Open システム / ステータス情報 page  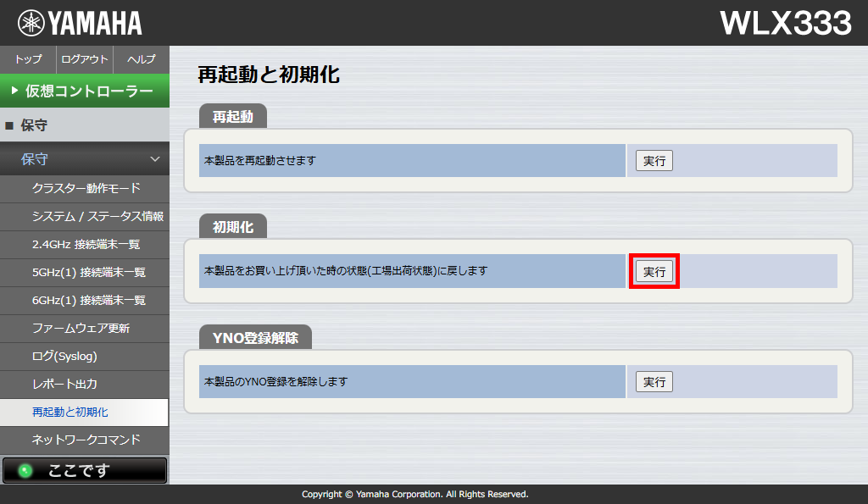coord(85,216)
